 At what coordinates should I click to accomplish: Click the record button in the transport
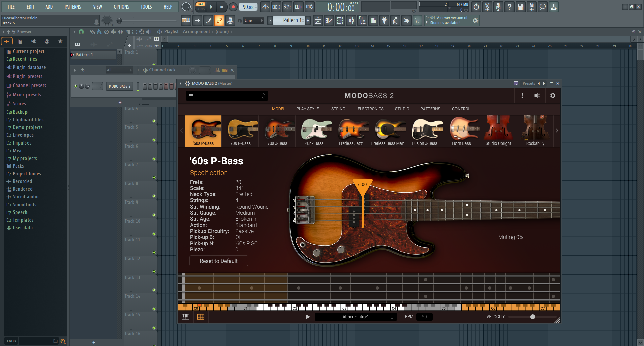coord(233,7)
